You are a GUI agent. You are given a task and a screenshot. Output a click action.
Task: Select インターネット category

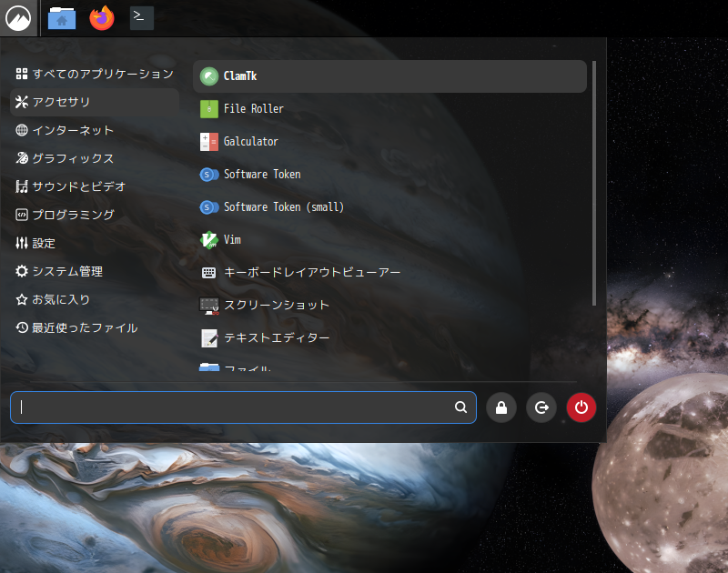click(x=95, y=130)
